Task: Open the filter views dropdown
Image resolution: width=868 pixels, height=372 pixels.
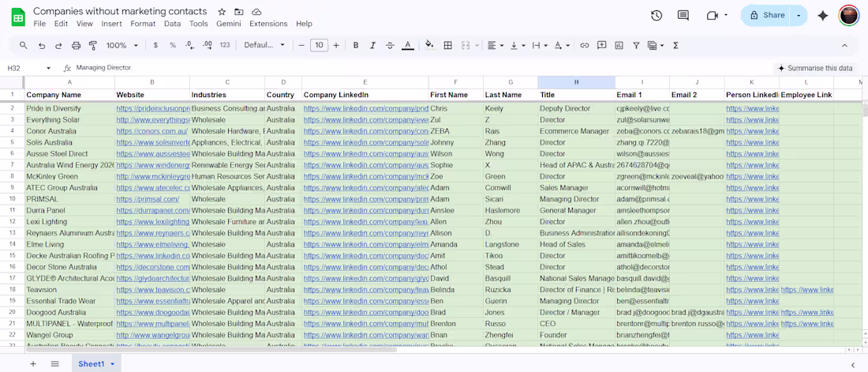Action: (656, 46)
